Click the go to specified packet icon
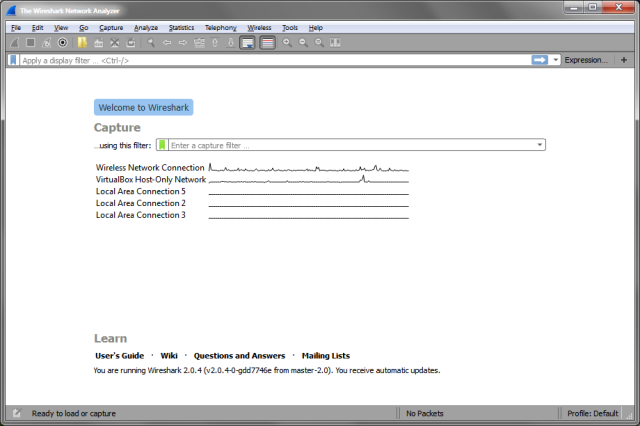 coord(199,42)
